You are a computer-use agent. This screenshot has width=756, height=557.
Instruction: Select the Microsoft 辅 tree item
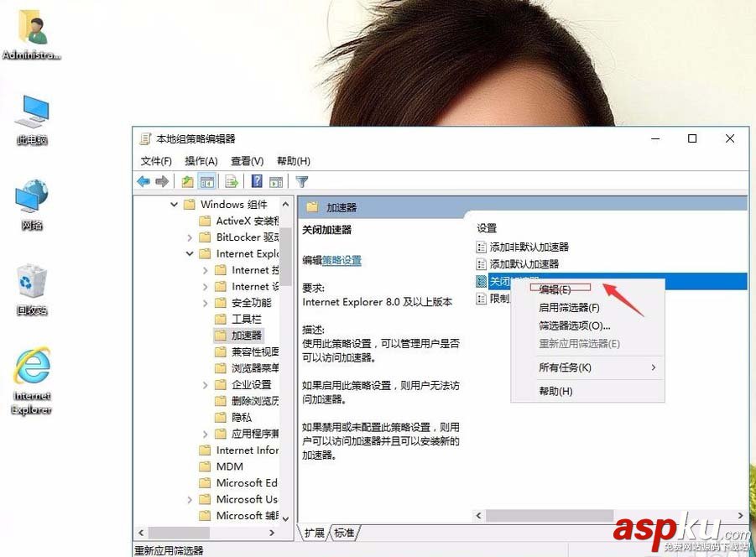click(248, 516)
